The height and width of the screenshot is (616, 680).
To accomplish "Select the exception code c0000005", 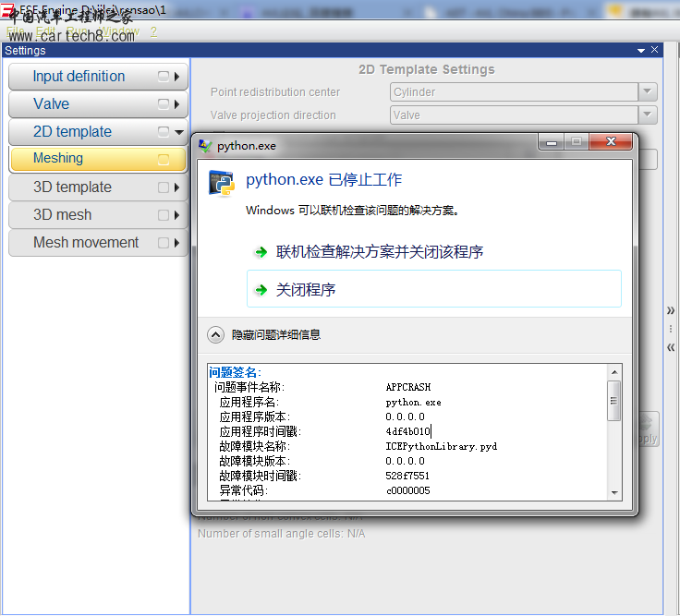I will [x=407, y=490].
